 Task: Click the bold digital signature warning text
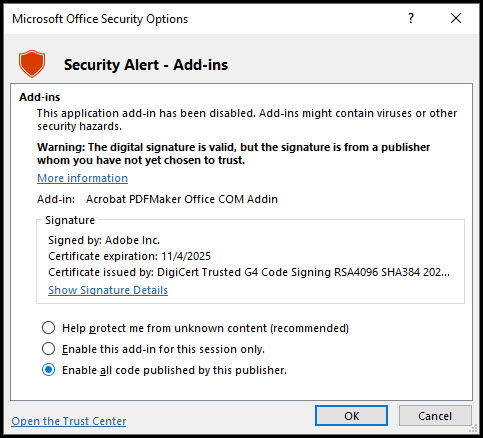point(233,154)
